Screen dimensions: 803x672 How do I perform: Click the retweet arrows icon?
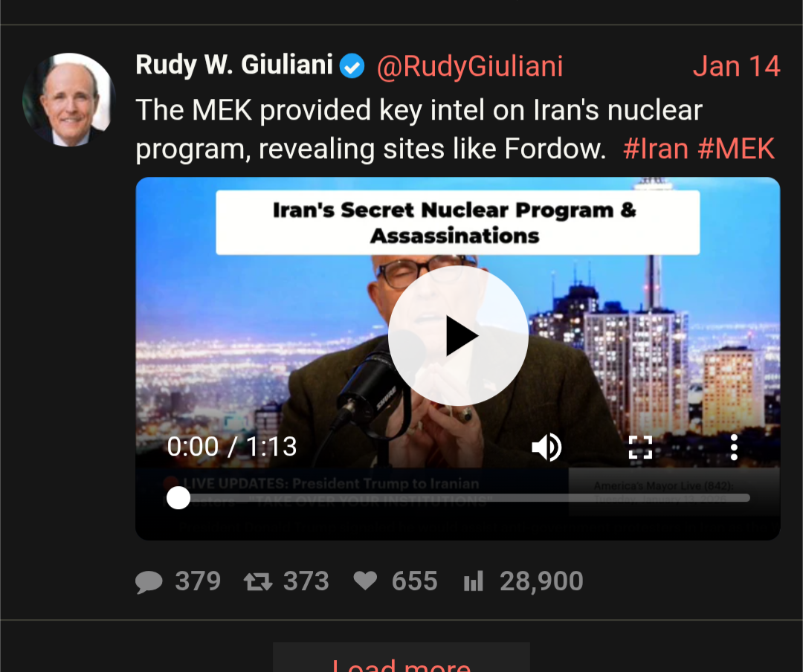pos(257,582)
